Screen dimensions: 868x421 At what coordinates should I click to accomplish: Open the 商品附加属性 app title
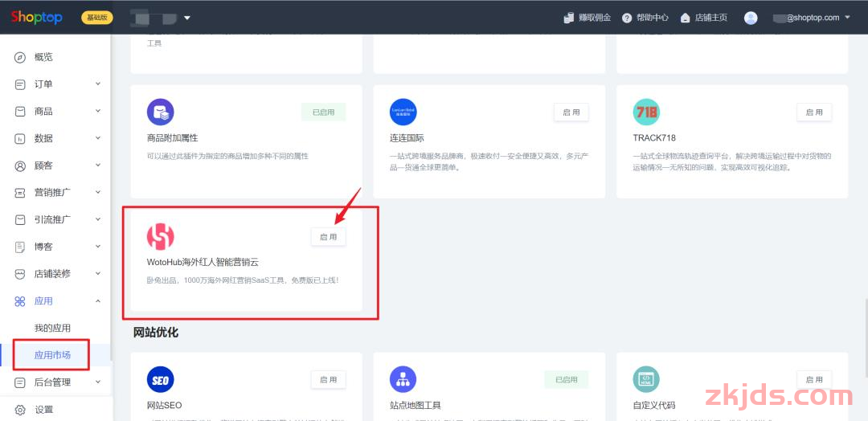[172, 137]
